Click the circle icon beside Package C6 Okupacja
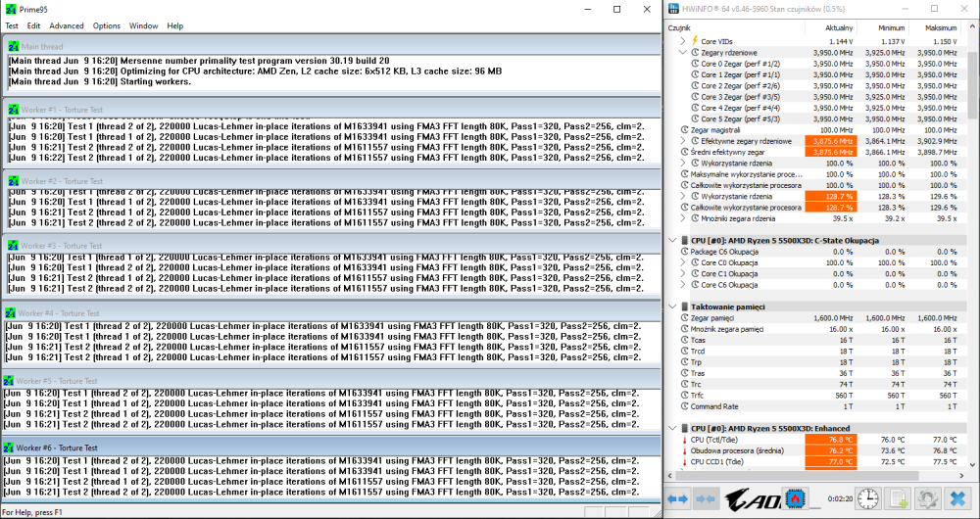This screenshot has height=519, width=980. [x=685, y=252]
